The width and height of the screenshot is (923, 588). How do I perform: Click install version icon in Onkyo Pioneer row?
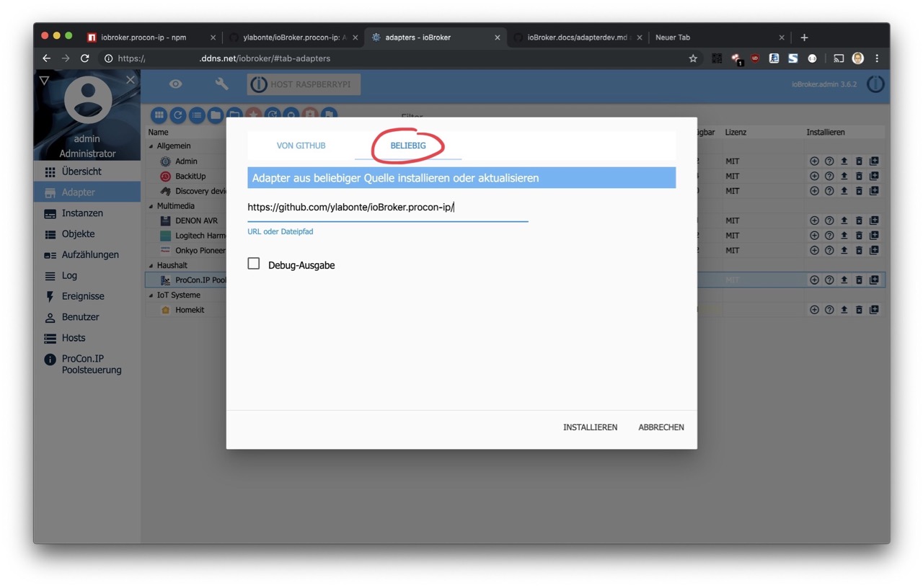click(874, 250)
